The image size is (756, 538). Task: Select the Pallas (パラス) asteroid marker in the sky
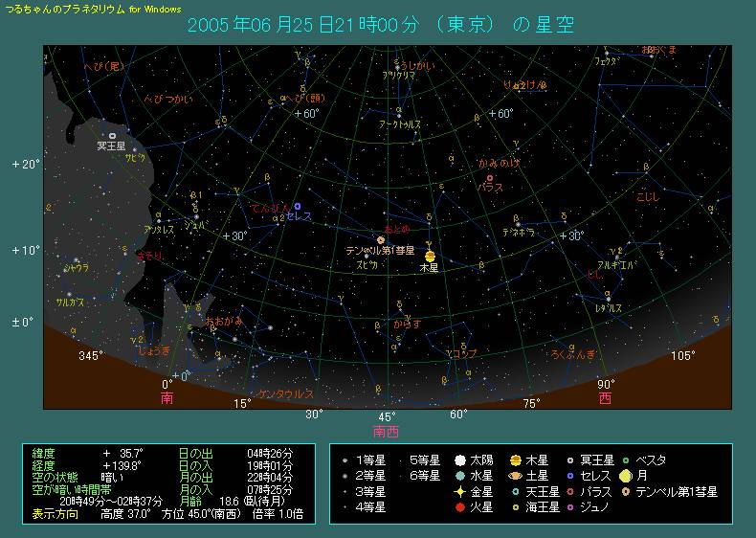point(490,178)
